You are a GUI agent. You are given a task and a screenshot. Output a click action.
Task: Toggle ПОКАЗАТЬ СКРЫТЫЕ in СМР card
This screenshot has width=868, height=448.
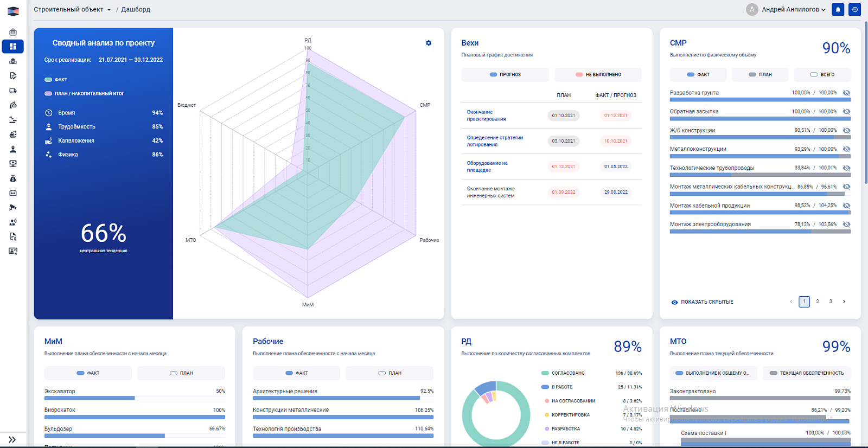pyautogui.click(x=703, y=302)
